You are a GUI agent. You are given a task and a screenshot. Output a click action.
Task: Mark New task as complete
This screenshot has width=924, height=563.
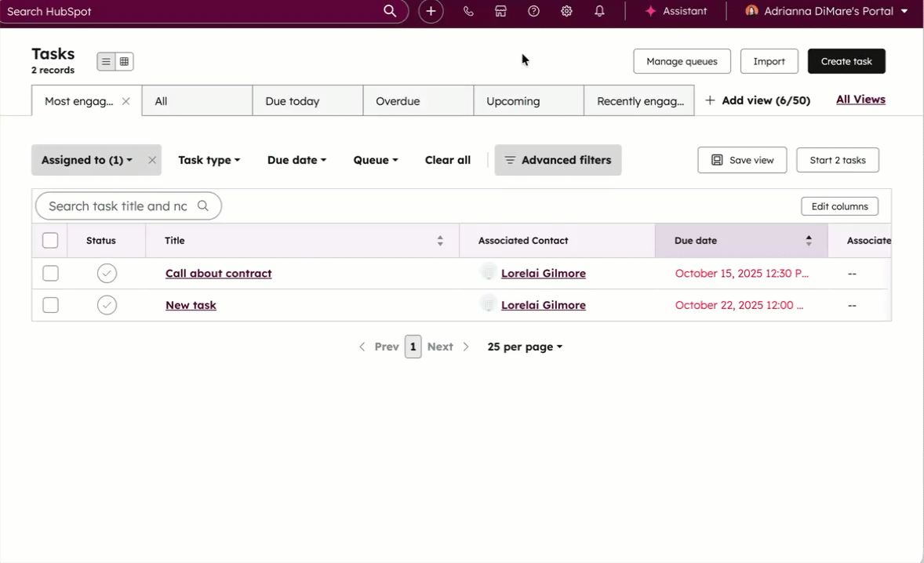(107, 305)
